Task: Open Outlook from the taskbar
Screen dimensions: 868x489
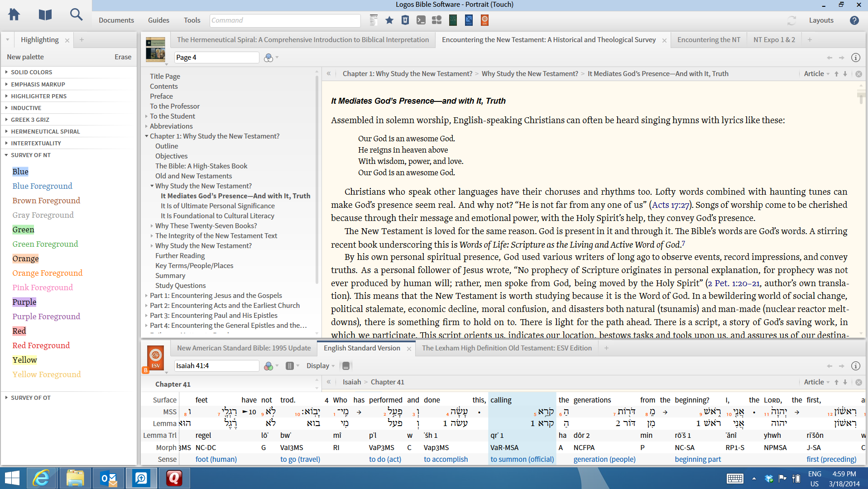Action: pos(108,478)
